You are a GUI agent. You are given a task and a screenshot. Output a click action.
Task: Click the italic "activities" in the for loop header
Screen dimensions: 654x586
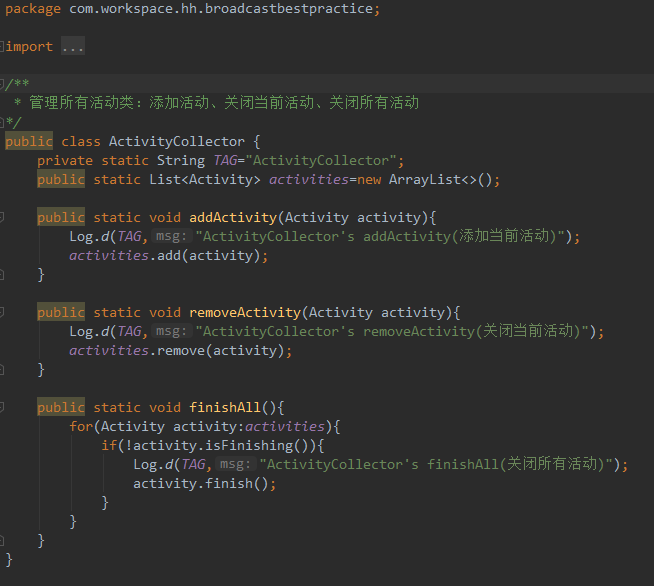point(285,426)
